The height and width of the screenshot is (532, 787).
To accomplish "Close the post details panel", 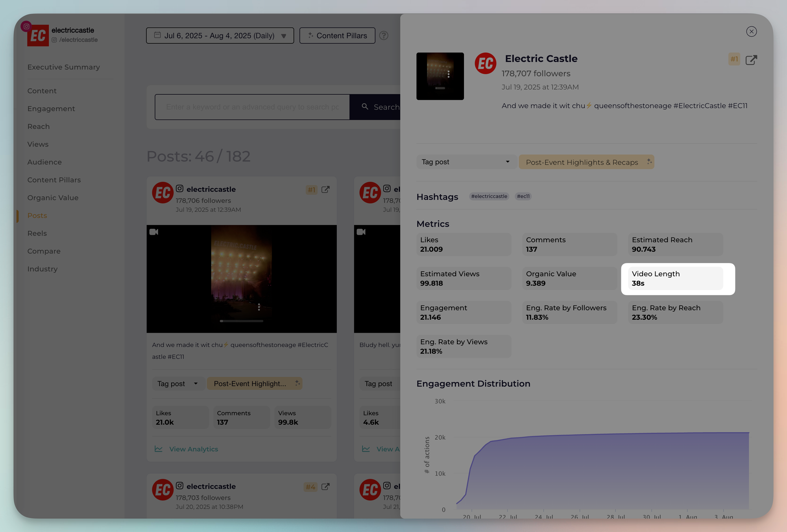I will click(751, 31).
